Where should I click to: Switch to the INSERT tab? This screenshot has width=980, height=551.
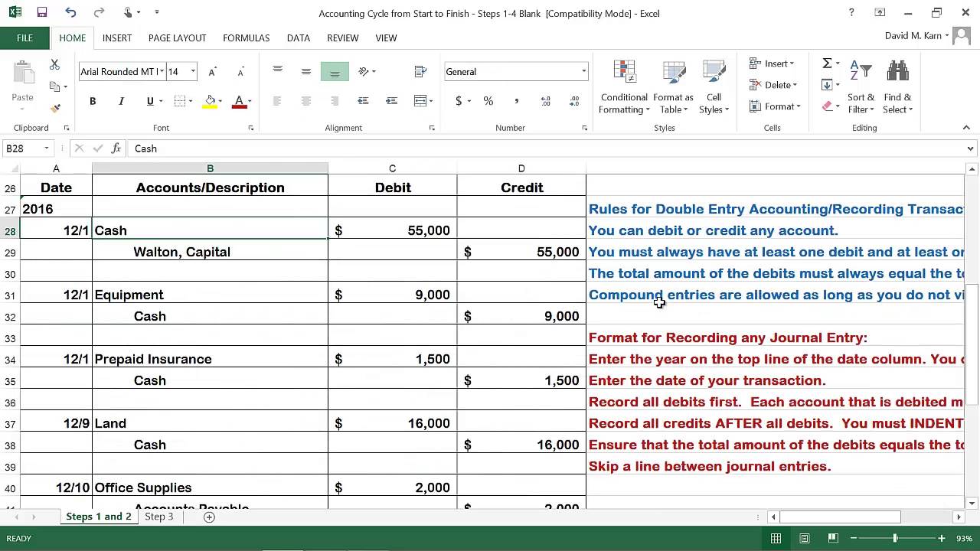point(117,37)
